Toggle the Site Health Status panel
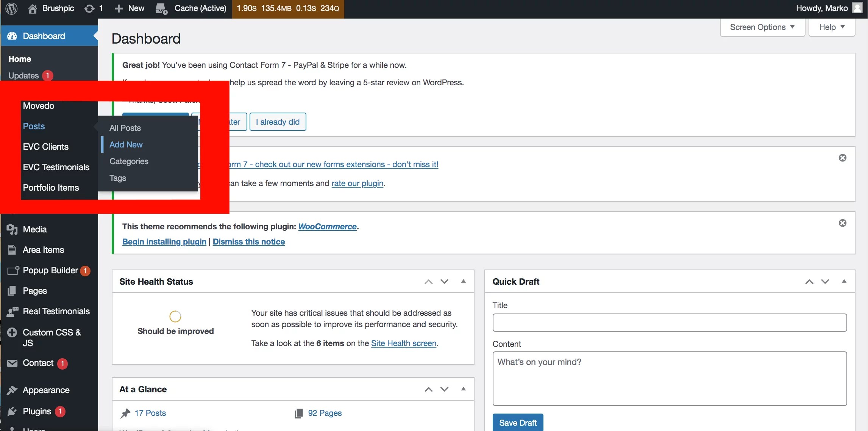This screenshot has height=431, width=868. click(x=463, y=281)
